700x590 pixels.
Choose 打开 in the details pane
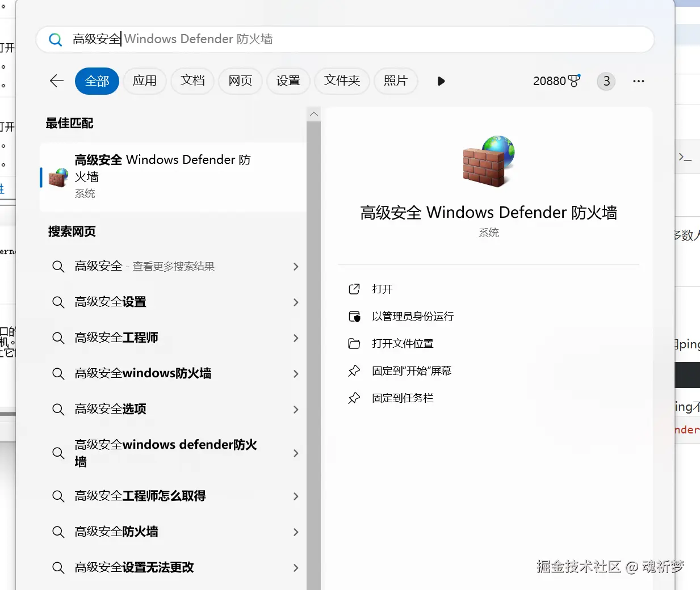[382, 289]
